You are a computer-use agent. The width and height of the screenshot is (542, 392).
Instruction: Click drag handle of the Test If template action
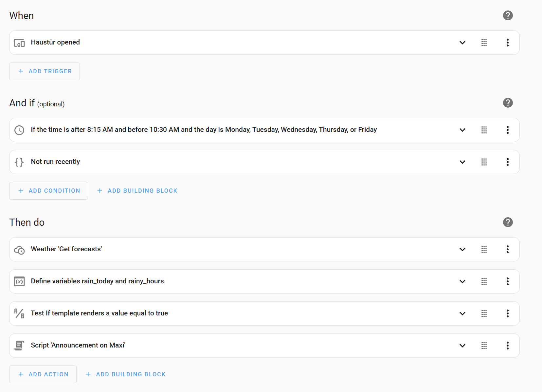[484, 313]
